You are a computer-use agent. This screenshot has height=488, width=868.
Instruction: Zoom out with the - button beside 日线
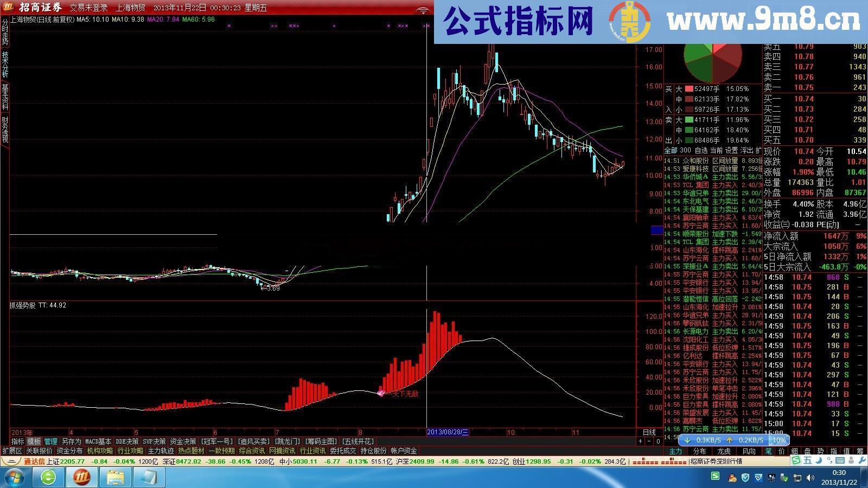649,440
